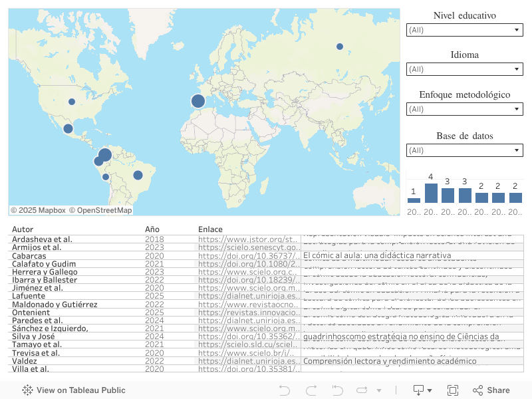
Task: Open the small arrow beside replay icon
Action: (x=379, y=390)
